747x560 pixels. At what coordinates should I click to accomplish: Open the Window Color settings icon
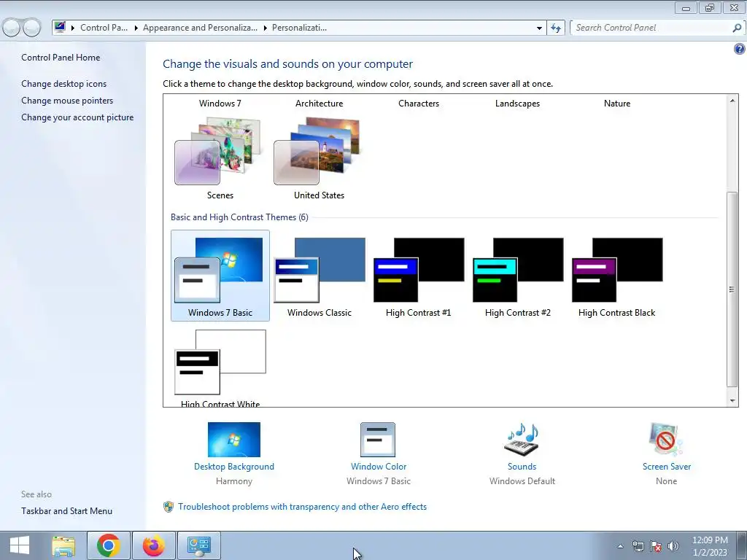pyautogui.click(x=379, y=440)
